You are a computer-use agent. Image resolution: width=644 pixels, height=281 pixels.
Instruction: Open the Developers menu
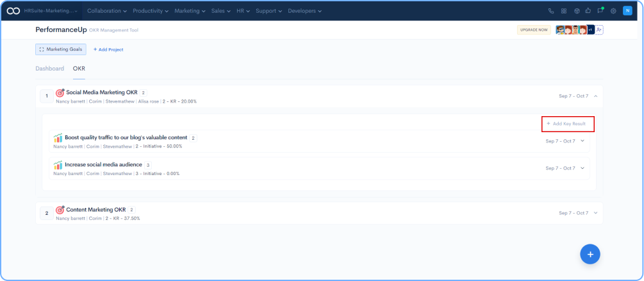304,11
